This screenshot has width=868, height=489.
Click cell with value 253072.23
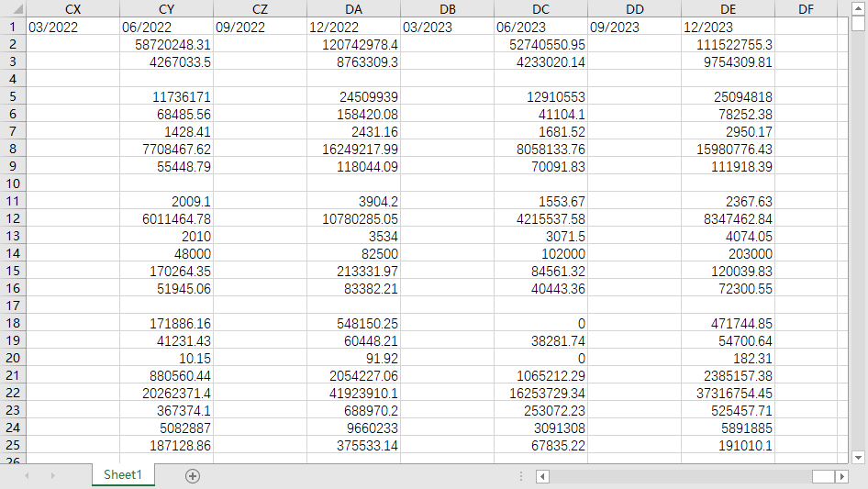click(x=540, y=410)
